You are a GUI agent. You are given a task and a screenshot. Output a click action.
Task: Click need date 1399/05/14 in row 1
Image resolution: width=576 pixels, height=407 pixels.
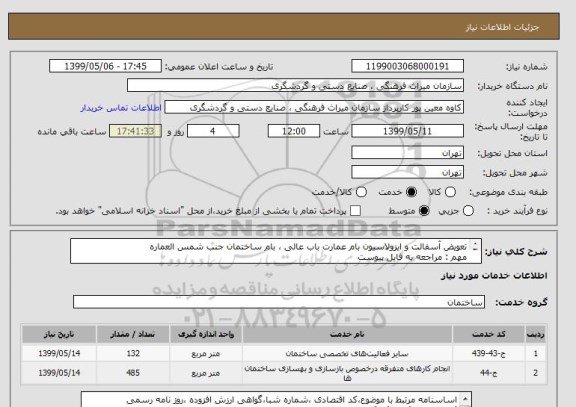pyautogui.click(x=59, y=353)
